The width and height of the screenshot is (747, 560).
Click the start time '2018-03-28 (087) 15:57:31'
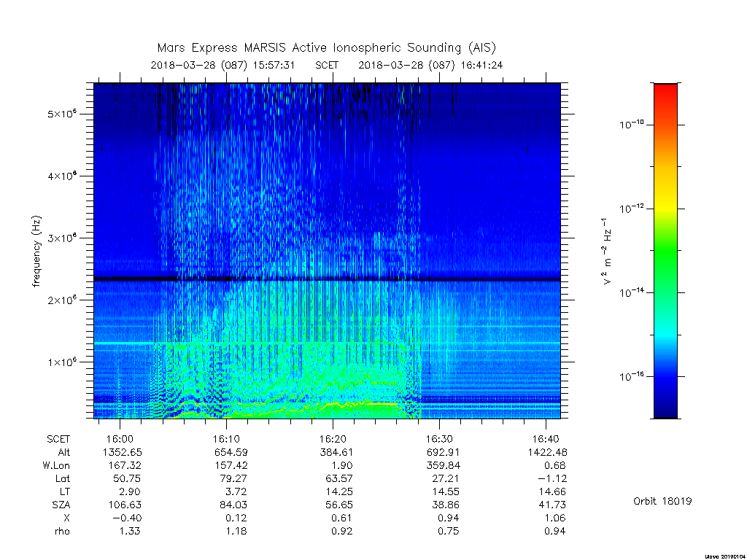point(223,65)
